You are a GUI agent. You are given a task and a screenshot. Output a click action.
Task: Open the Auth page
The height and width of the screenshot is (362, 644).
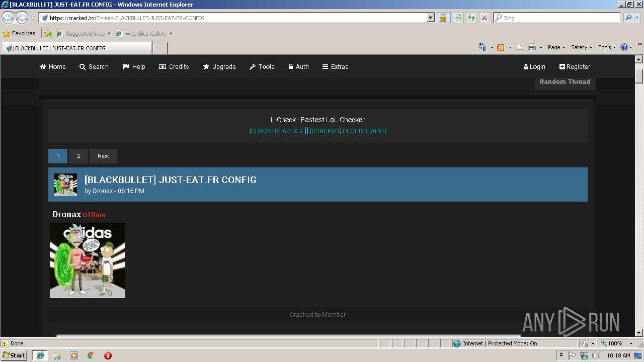coord(299,66)
